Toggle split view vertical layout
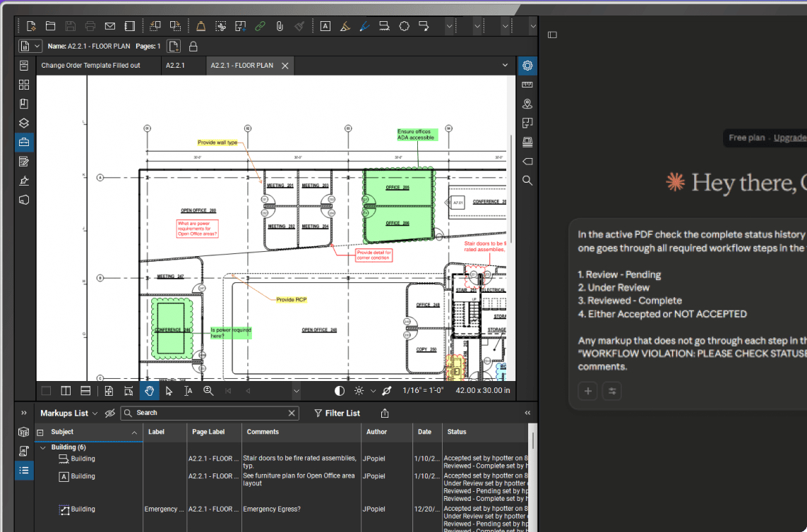This screenshot has height=532, width=807. click(66, 390)
